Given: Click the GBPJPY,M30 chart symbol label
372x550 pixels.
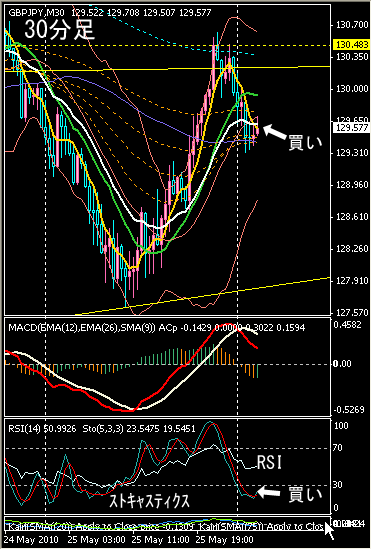Looking at the screenshot, I should click(36, 13).
